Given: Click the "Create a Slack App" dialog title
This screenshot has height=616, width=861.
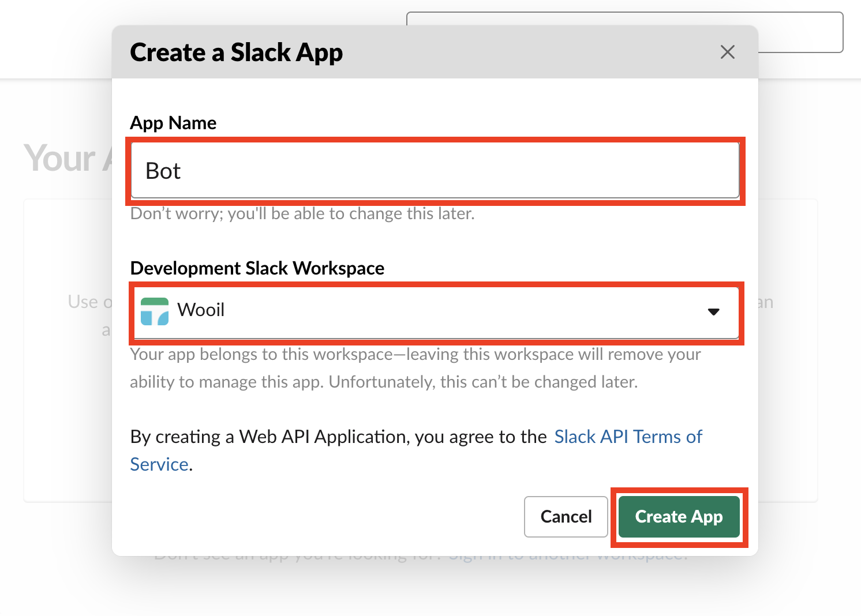Looking at the screenshot, I should pyautogui.click(x=237, y=52).
